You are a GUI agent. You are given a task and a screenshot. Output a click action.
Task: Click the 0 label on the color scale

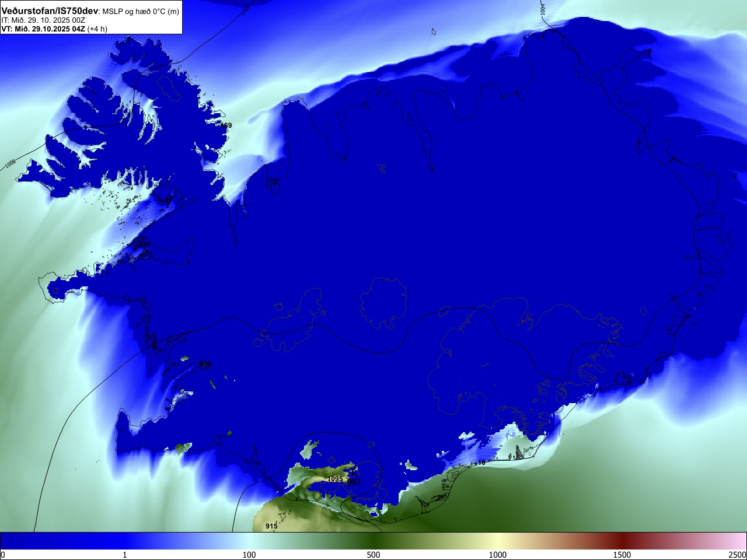[x=3, y=555]
